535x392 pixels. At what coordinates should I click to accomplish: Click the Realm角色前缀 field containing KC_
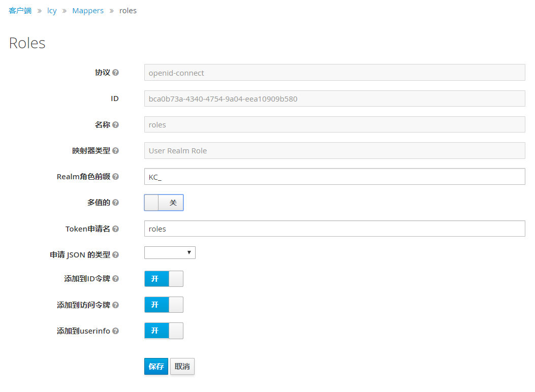334,177
